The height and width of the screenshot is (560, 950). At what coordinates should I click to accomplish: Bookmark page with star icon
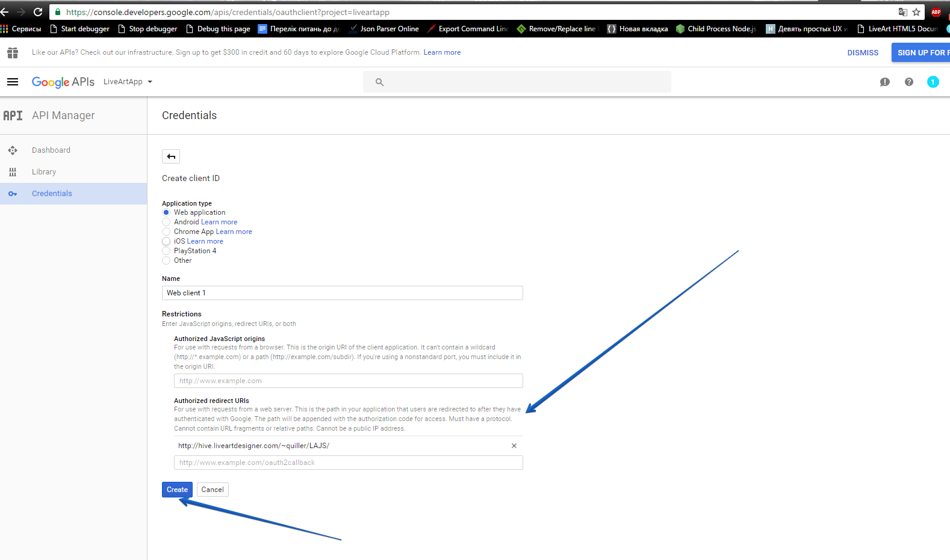tap(916, 12)
